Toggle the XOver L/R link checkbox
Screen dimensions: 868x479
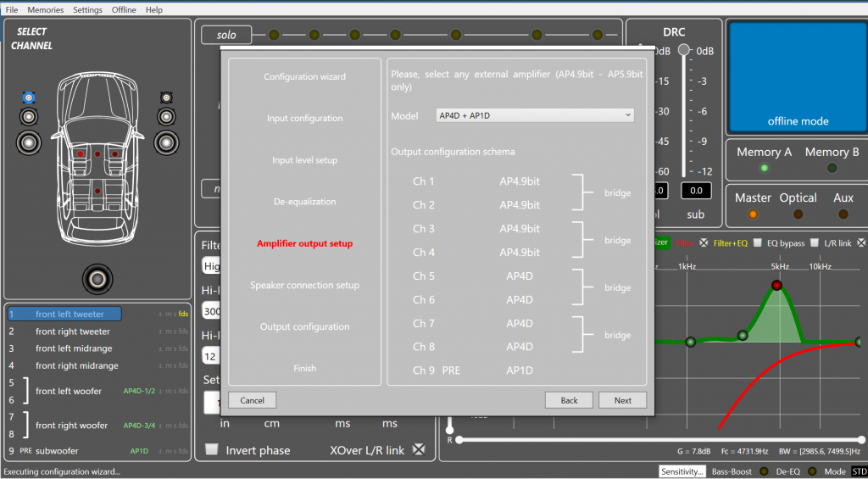(419, 449)
